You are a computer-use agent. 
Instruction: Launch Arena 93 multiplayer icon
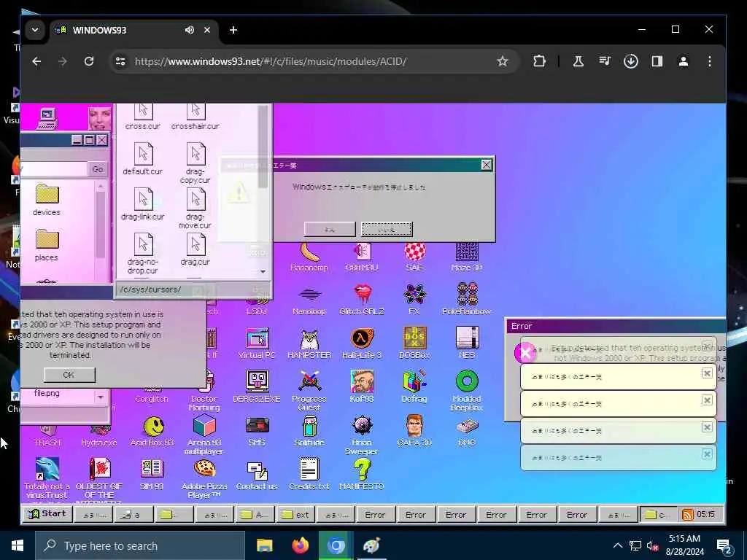[x=204, y=435]
